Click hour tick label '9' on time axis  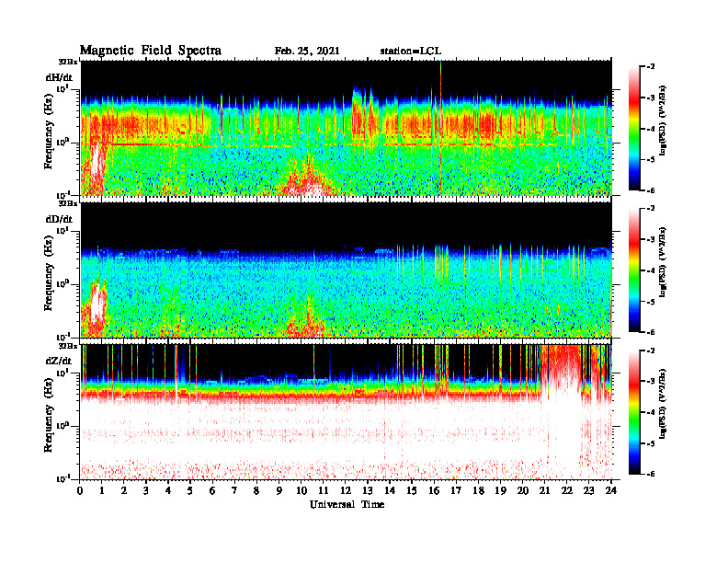pos(279,490)
